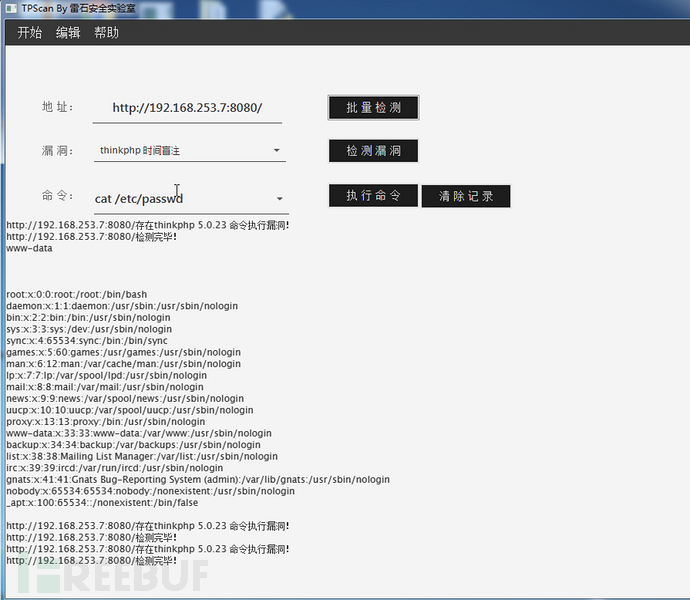Viewport: 690px width, 600px height.
Task: Select the lp:x:7:7 output line
Action: [106, 375]
